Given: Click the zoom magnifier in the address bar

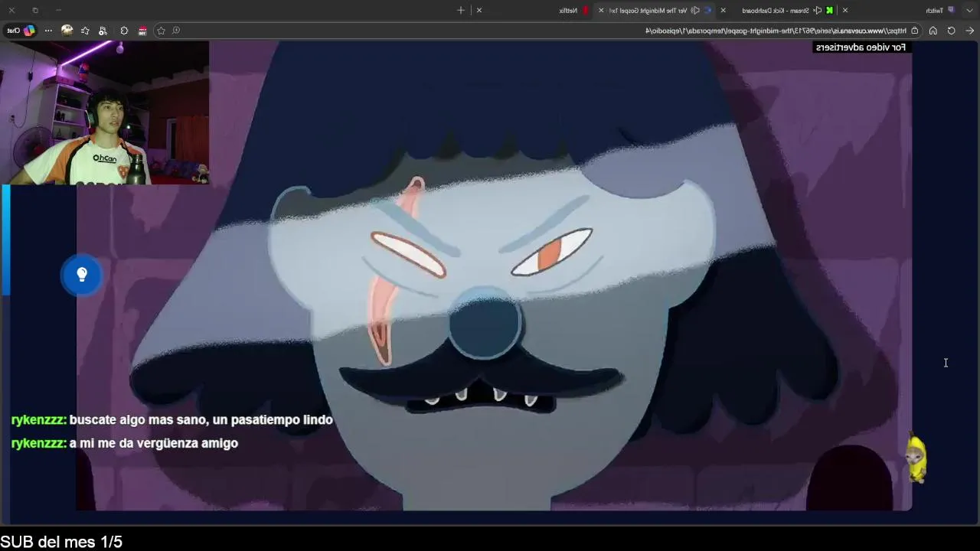Looking at the screenshot, I should click(176, 31).
